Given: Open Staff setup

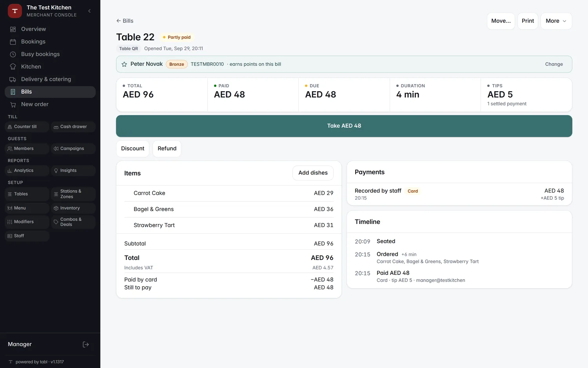Looking at the screenshot, I should click(x=27, y=236).
